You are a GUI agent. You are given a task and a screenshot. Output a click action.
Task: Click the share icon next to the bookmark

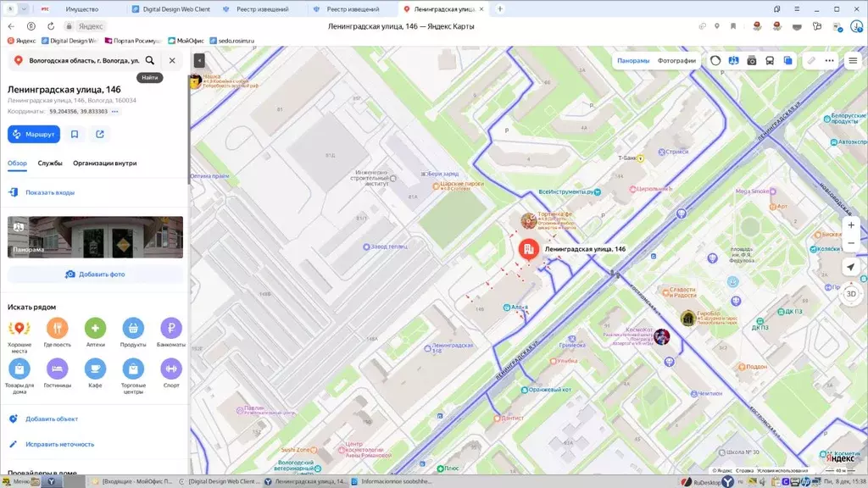point(100,134)
